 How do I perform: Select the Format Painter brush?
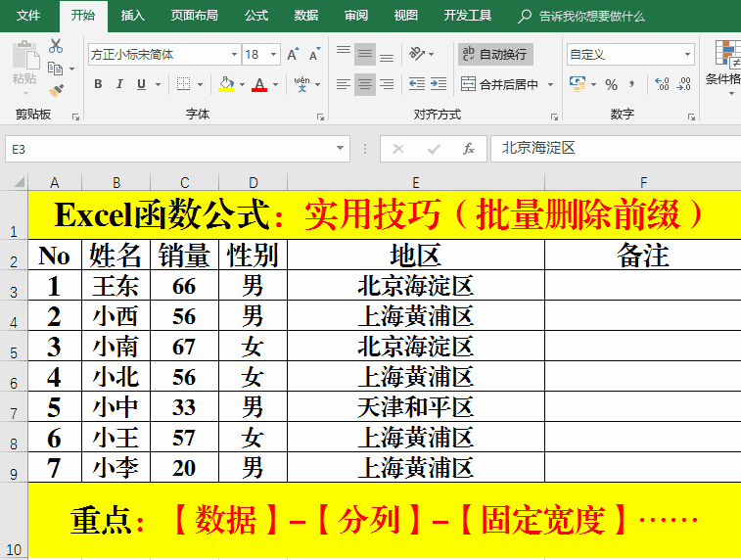pos(56,90)
